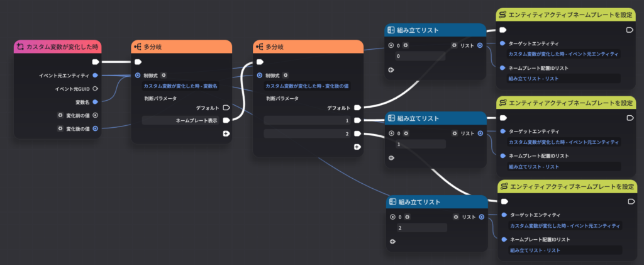Click the カスタム変数が変化した時 - 変化後の値 field
644x265 pixels.
tap(308, 86)
